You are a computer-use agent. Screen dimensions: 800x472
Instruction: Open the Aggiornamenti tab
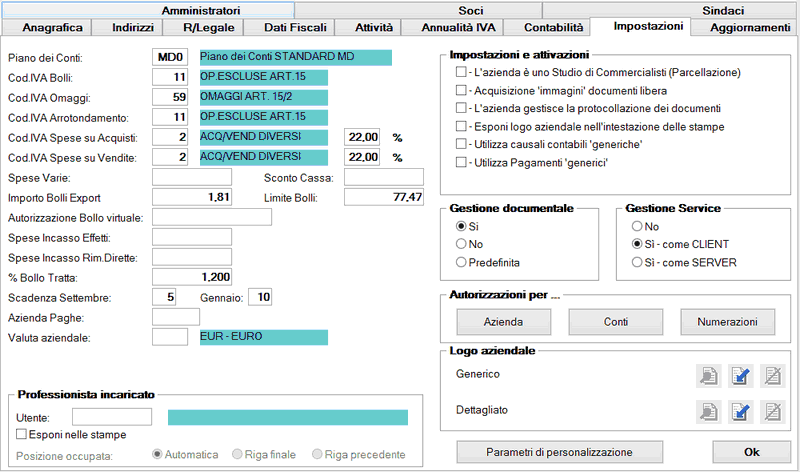(744, 28)
